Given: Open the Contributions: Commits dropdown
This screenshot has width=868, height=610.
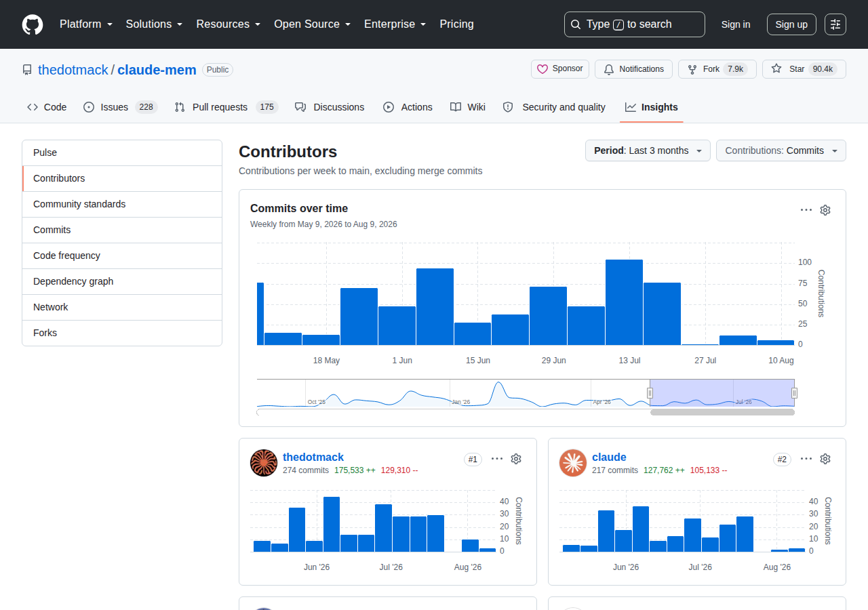Looking at the screenshot, I should (781, 150).
